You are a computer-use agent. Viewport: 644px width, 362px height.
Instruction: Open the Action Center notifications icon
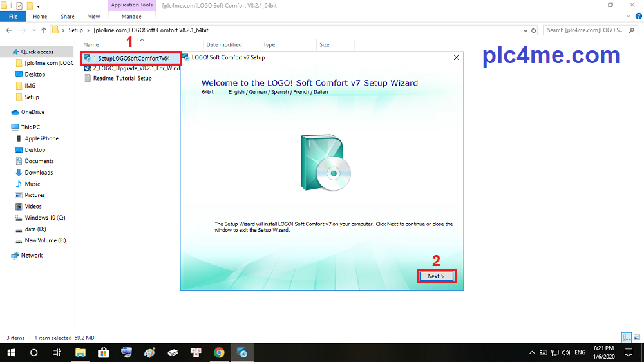[629, 352]
